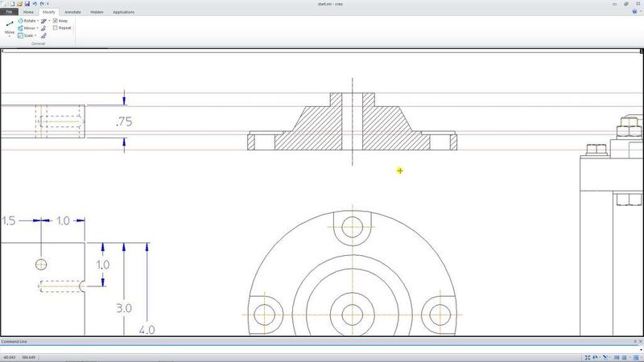Click the Help icon in the ribbon corner
The height and width of the screenshot is (362, 644).
(x=634, y=12)
